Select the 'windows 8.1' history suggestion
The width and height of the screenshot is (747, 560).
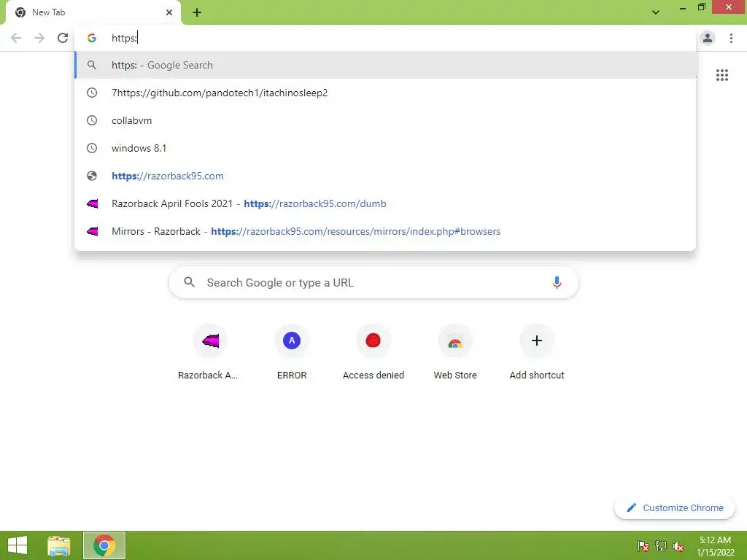pos(385,148)
